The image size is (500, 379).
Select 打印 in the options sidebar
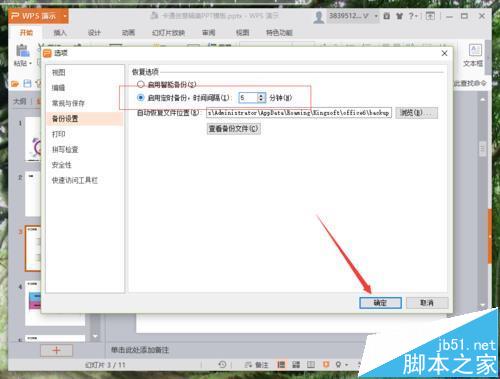(x=59, y=134)
